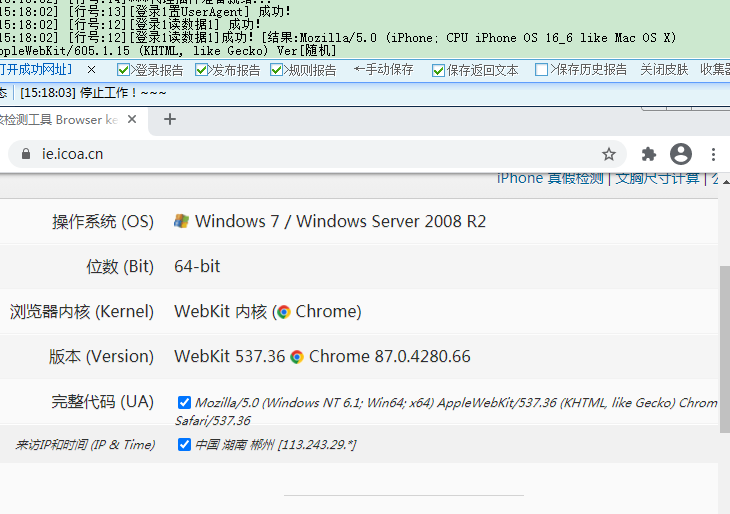Toggle the checkbox beside the Mozilla UA string

click(184, 402)
